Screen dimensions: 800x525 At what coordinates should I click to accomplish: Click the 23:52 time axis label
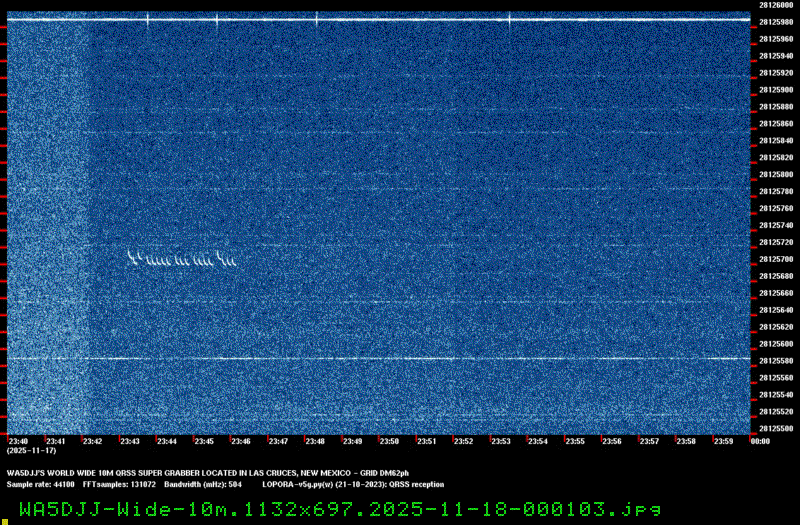463,441
